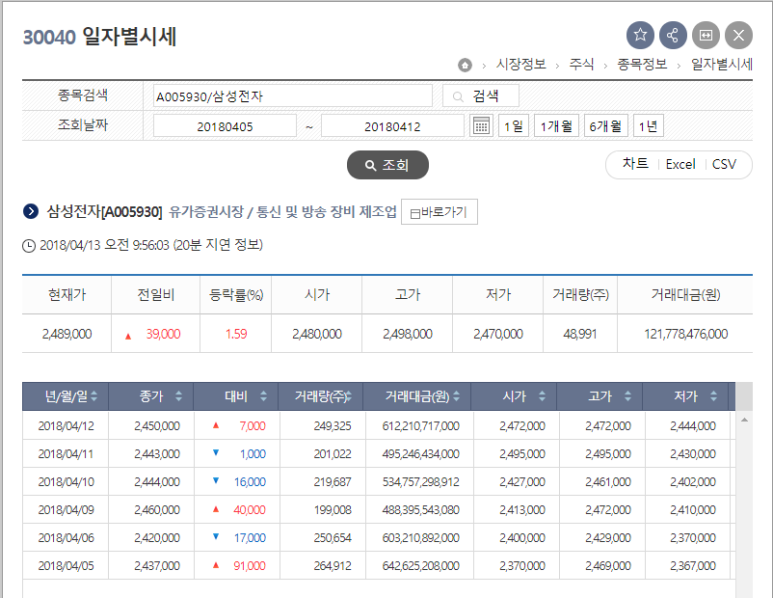This screenshot has height=598, width=773.
Task: Select the 2018/04/06 date cell
Action: pyautogui.click(x=66, y=538)
